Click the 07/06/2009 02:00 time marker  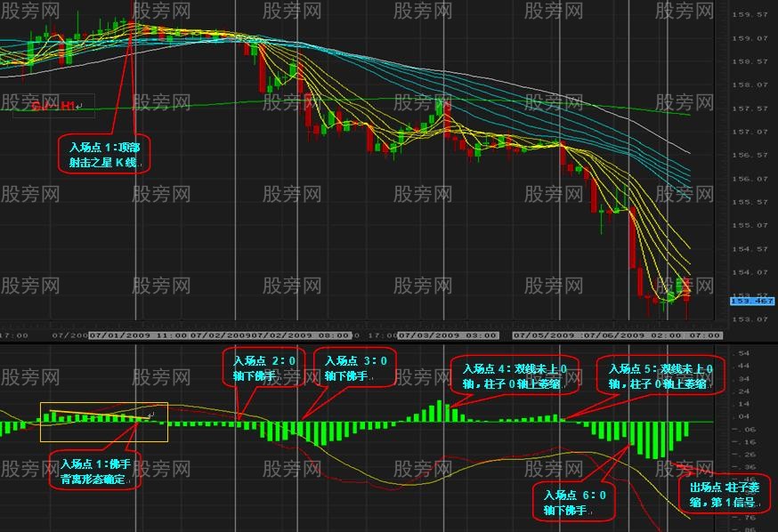pyautogui.click(x=632, y=335)
